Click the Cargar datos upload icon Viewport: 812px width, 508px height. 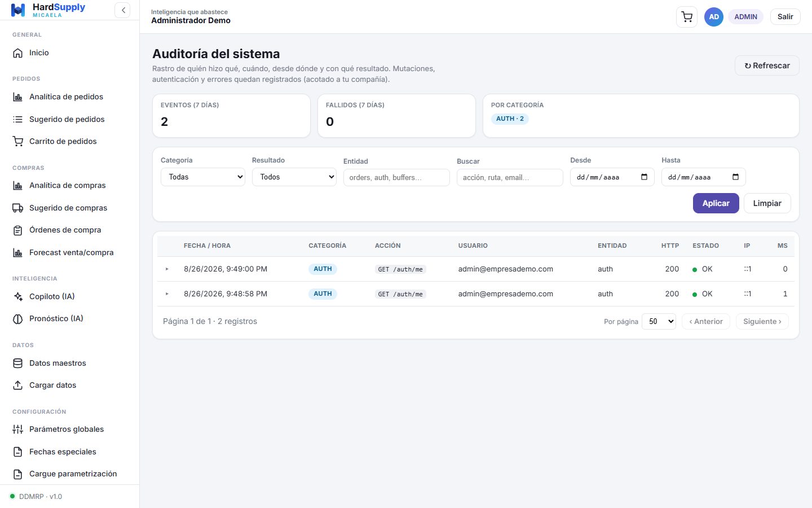18,385
